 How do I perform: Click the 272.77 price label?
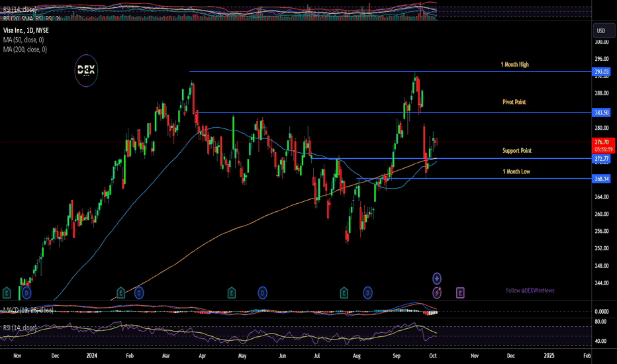click(x=602, y=159)
